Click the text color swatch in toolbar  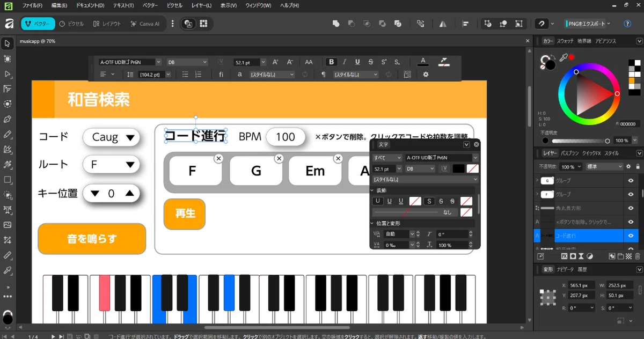423,62
